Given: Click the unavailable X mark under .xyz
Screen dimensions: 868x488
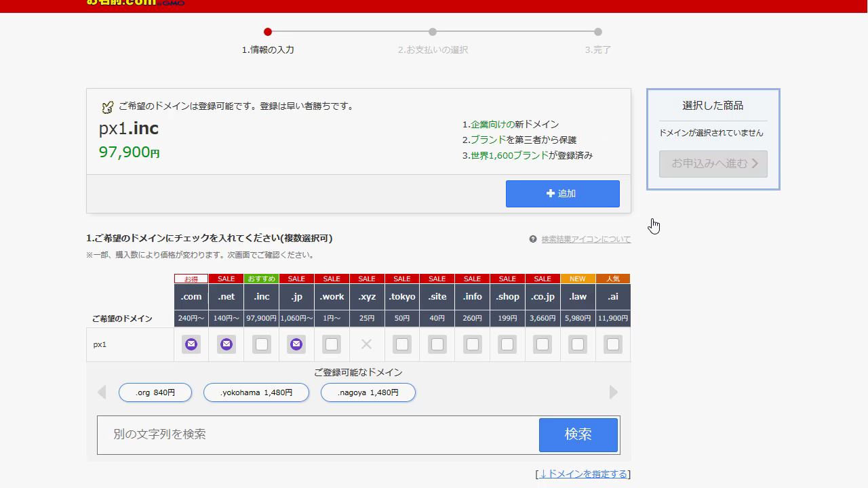Looking at the screenshot, I should (366, 344).
